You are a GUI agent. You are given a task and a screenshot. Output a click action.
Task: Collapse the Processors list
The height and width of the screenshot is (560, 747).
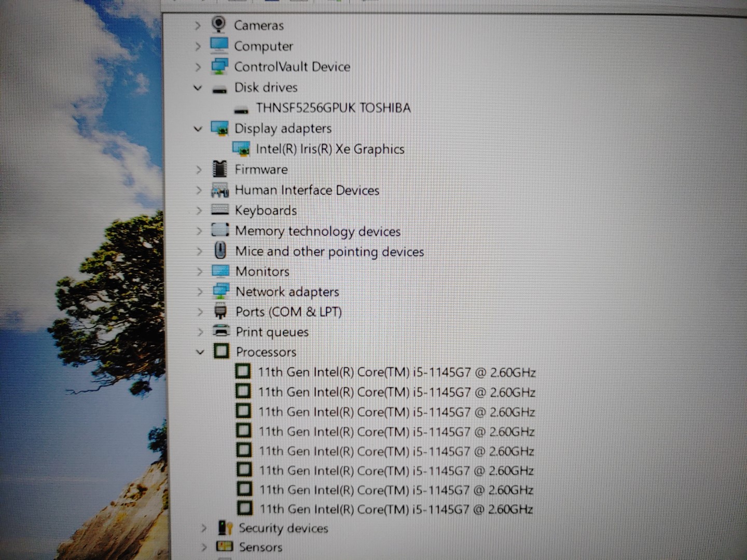[200, 352]
